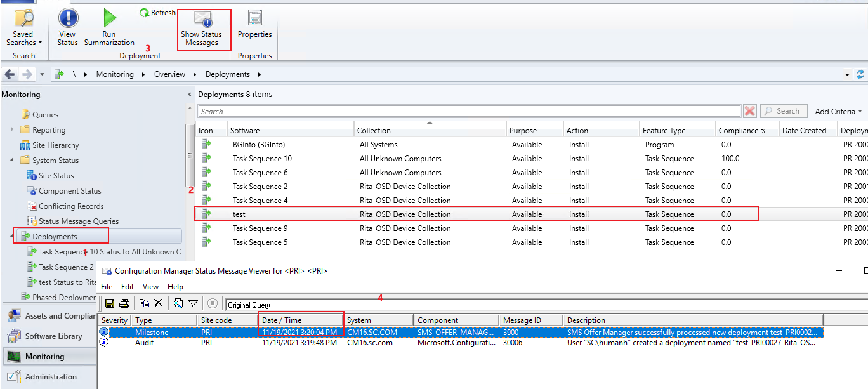The width and height of the screenshot is (868, 389).
Task: Select the Task Sequence 10 deployment row
Action: pyautogui.click(x=532, y=159)
